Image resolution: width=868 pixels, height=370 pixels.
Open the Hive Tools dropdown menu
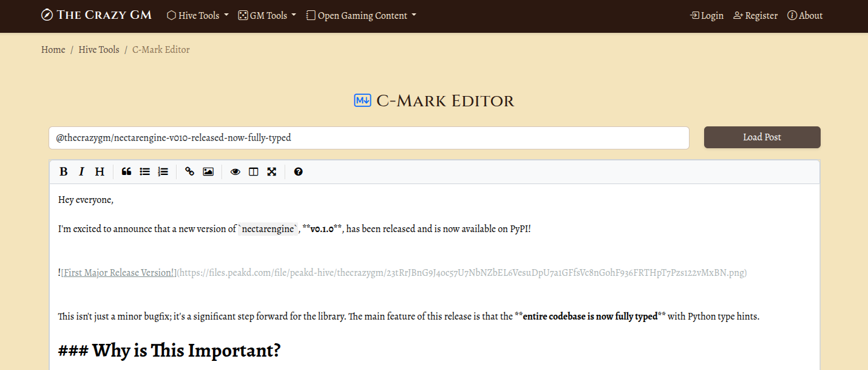pyautogui.click(x=198, y=16)
